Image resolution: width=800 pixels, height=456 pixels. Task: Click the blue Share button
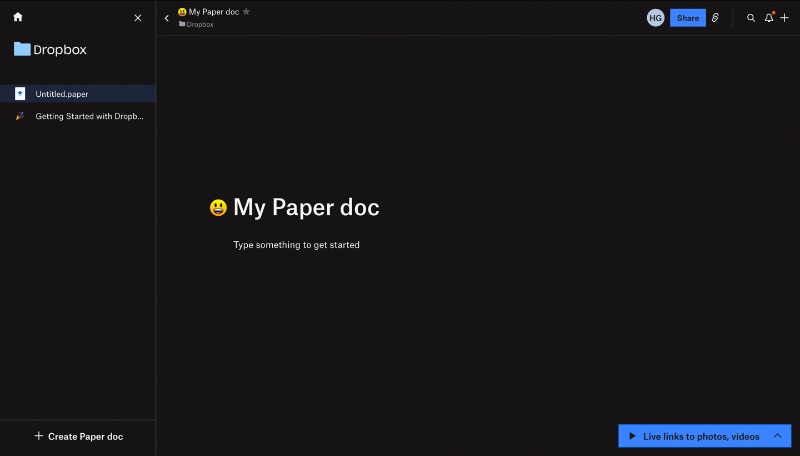688,18
